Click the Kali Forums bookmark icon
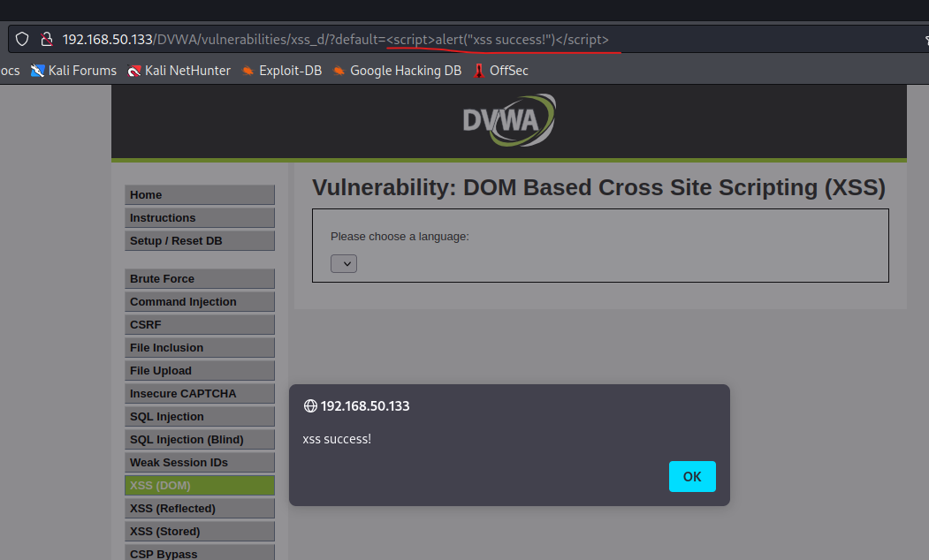 coord(37,71)
